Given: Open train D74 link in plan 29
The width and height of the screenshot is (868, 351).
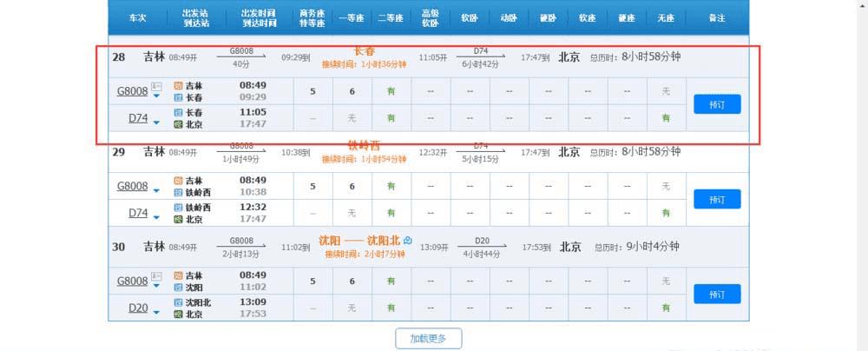Looking at the screenshot, I should (x=138, y=213).
